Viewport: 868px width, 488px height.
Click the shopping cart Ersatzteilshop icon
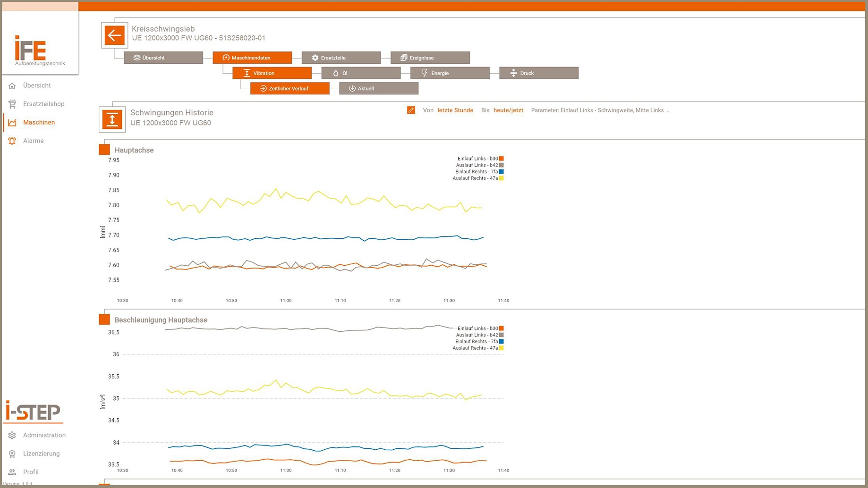12,104
